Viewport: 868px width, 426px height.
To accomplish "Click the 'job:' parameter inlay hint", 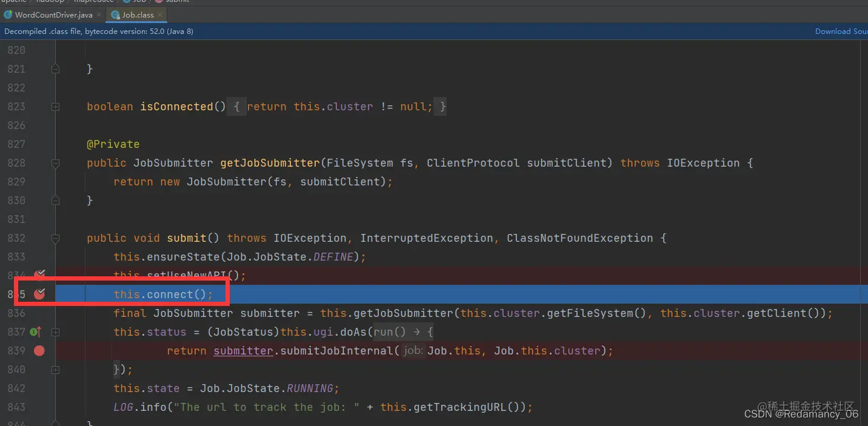I will tap(413, 351).
